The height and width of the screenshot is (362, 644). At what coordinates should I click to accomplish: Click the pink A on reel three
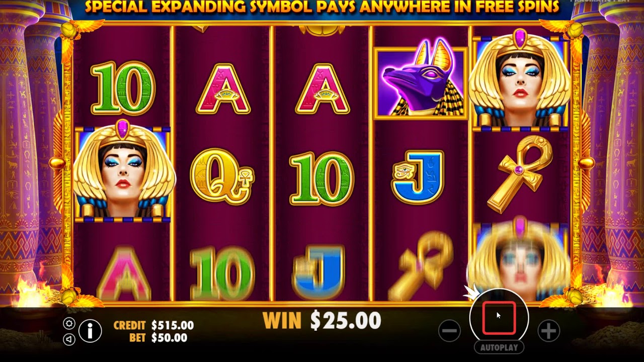click(x=323, y=88)
